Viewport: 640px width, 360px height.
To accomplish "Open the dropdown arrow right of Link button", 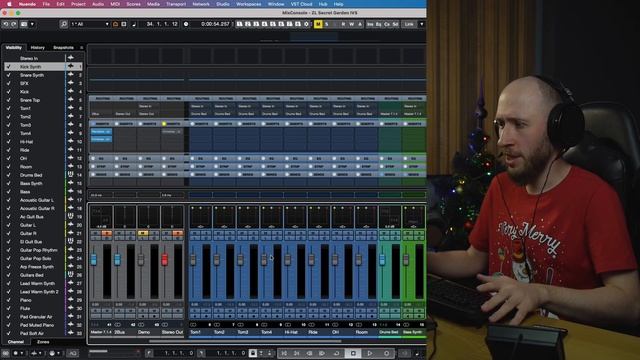I will (x=422, y=24).
